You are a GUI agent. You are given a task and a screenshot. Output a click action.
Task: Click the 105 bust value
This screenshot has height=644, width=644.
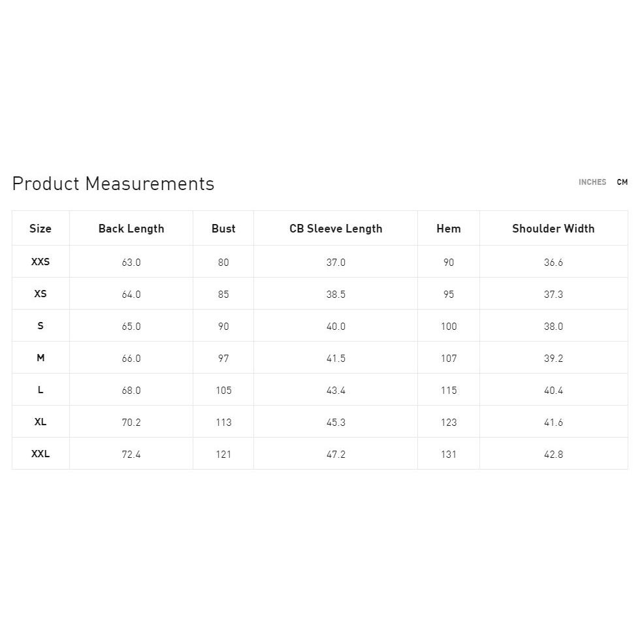pyautogui.click(x=223, y=391)
